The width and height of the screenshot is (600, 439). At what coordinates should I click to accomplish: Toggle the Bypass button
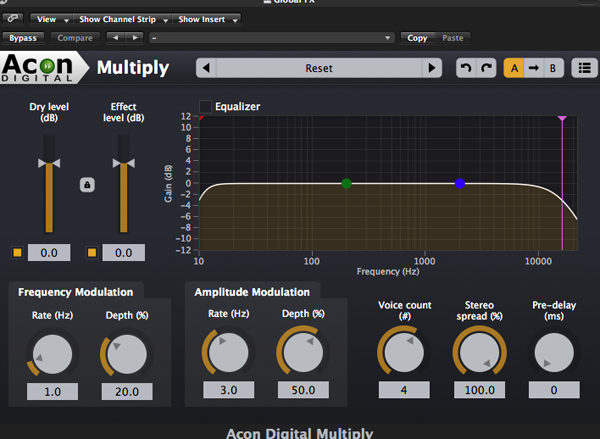pos(23,38)
